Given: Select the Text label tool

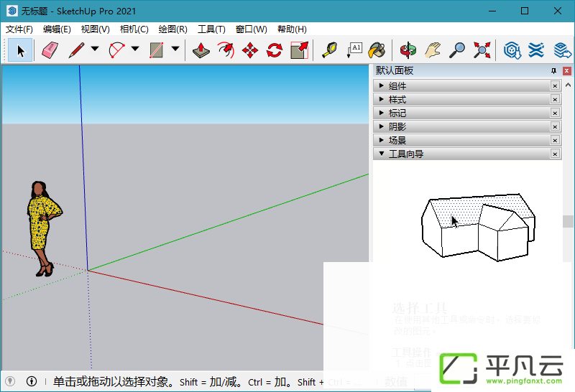Looking at the screenshot, I should pos(354,50).
